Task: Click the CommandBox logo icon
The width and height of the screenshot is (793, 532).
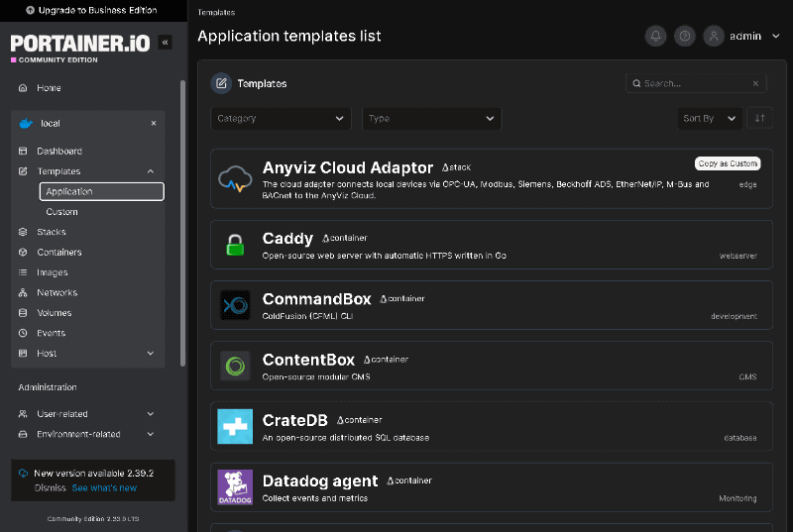Action: (x=235, y=305)
